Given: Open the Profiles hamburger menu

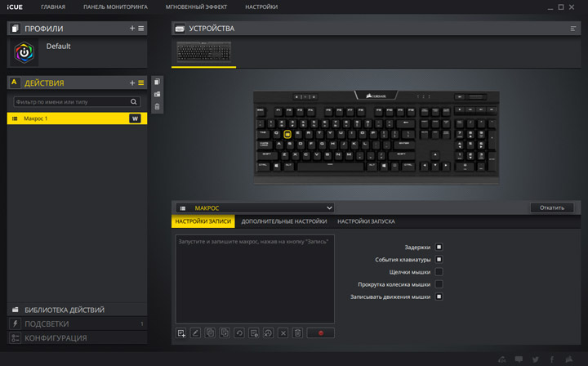Looking at the screenshot, I should [141, 28].
